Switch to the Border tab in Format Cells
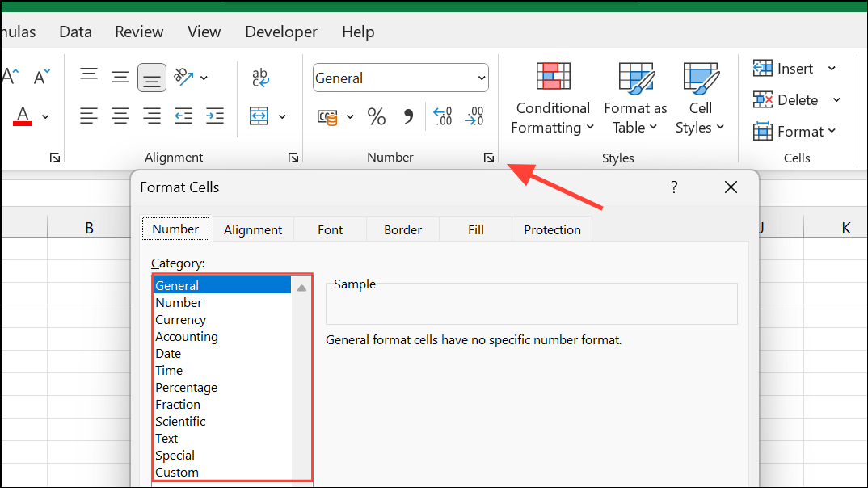This screenshot has height=488, width=868. 402,229
